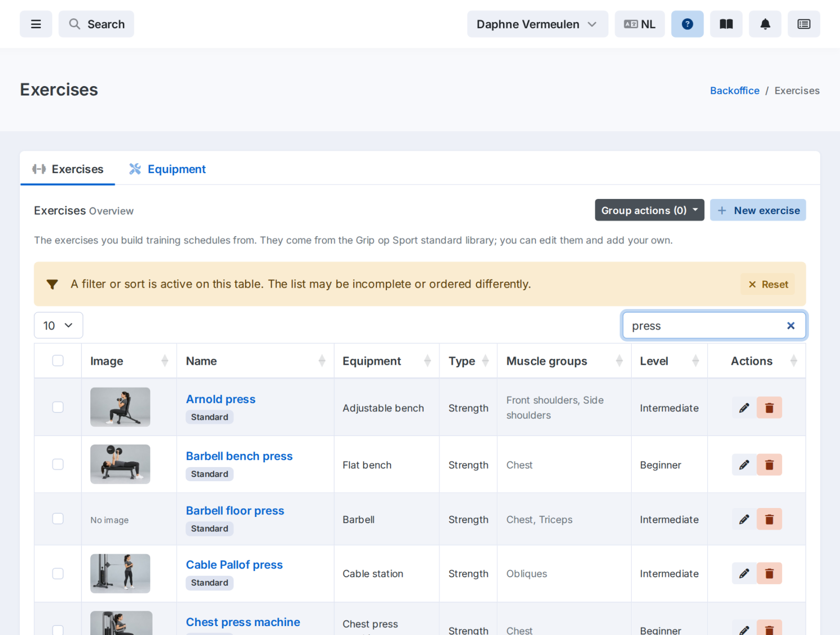Open the manual book icon
Viewport: 840px width, 635px height.
coord(726,24)
